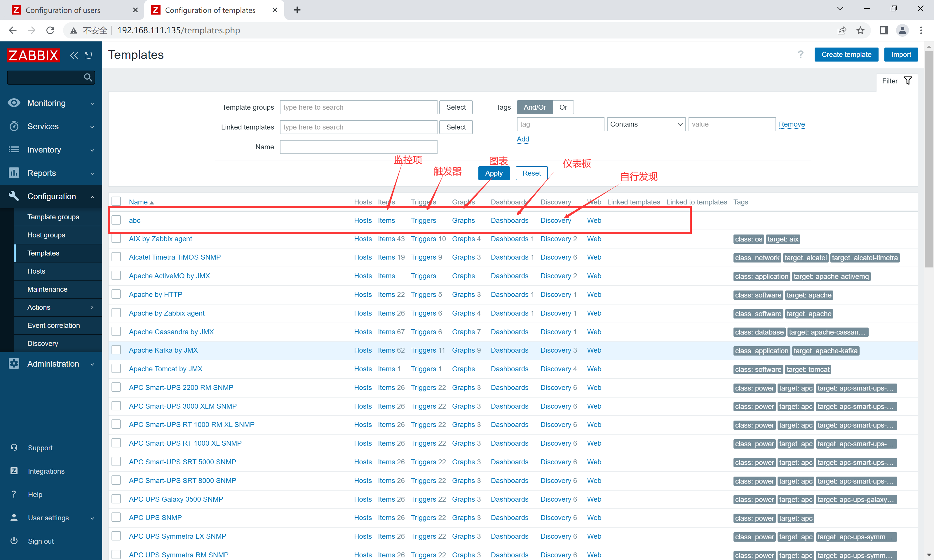The height and width of the screenshot is (560, 934).
Task: Check the box for APC UPS SNMP
Action: (116, 517)
